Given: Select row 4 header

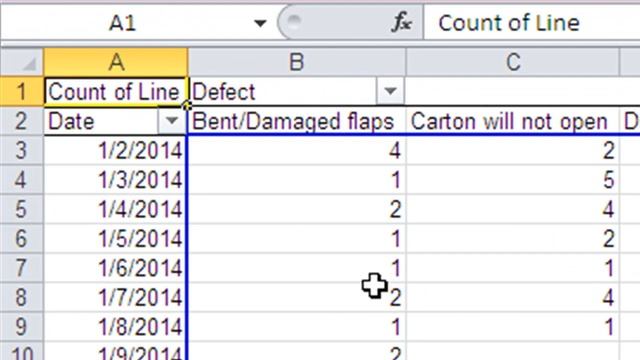Looking at the screenshot, I should 22,180.
